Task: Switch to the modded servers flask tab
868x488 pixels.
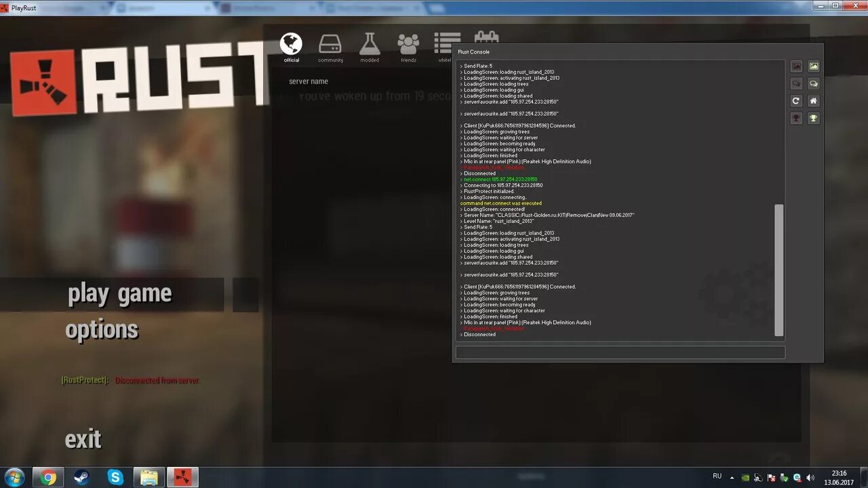Action: pos(370,47)
